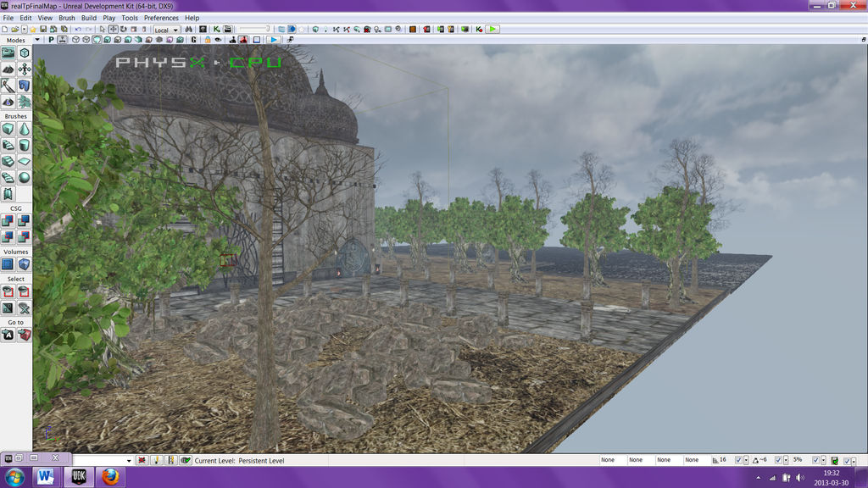Create a Volumetric card brush
The height and width of the screenshot is (488, 868).
[x=8, y=194]
